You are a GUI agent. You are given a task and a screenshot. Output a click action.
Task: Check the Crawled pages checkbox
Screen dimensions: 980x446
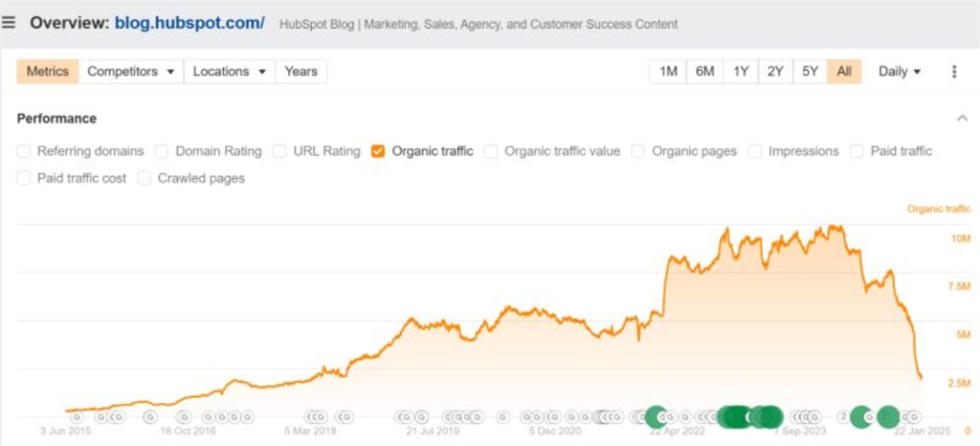tap(145, 178)
